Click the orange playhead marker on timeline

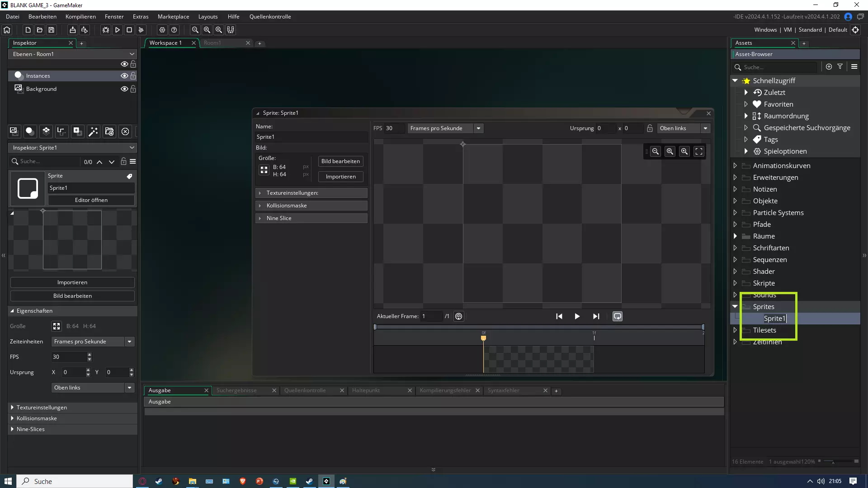[x=483, y=338]
